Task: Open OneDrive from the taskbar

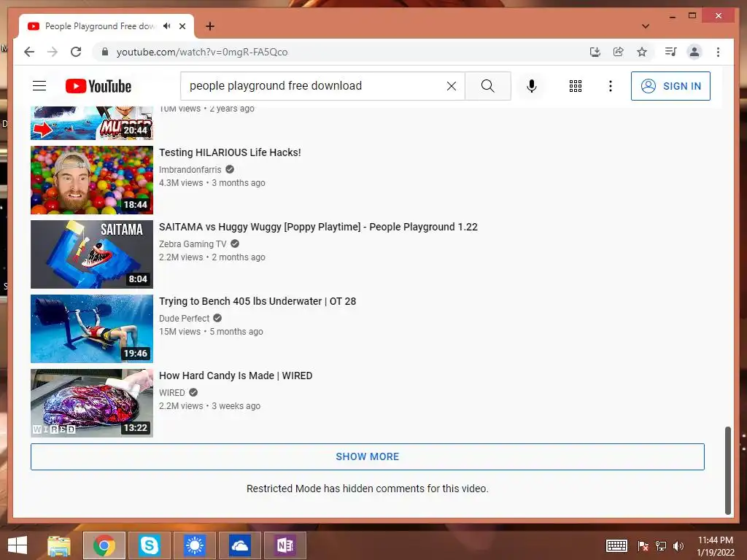Action: point(239,545)
